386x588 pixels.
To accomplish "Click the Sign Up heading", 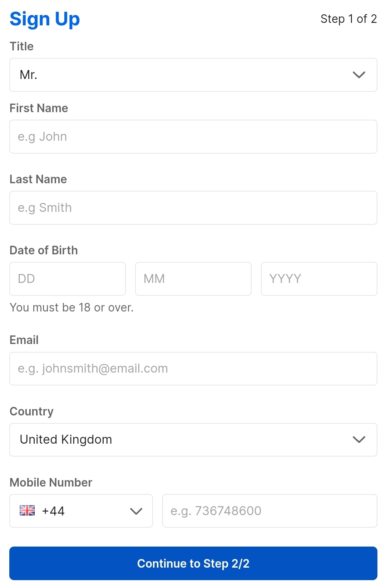I will pos(45,19).
